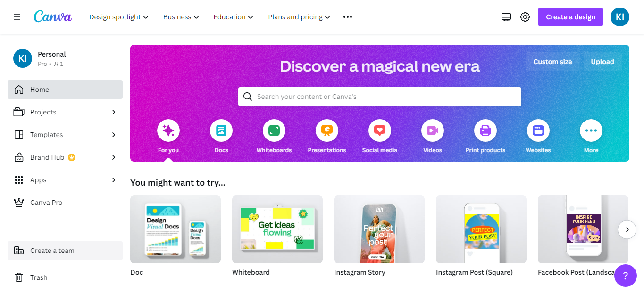Open the Docs category icon
The image size is (644, 293).
221,130
